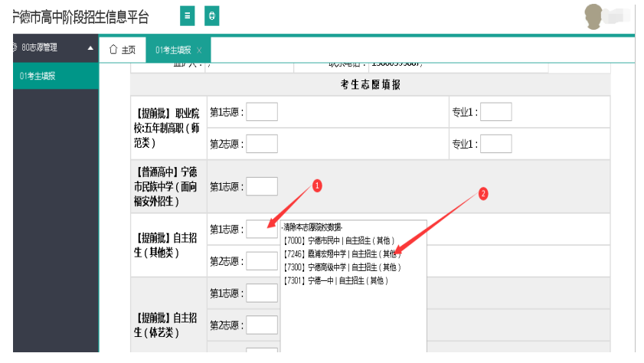The height and width of the screenshot is (363, 644).
Task: Click the green menu toggle icon in header
Action: click(x=188, y=16)
